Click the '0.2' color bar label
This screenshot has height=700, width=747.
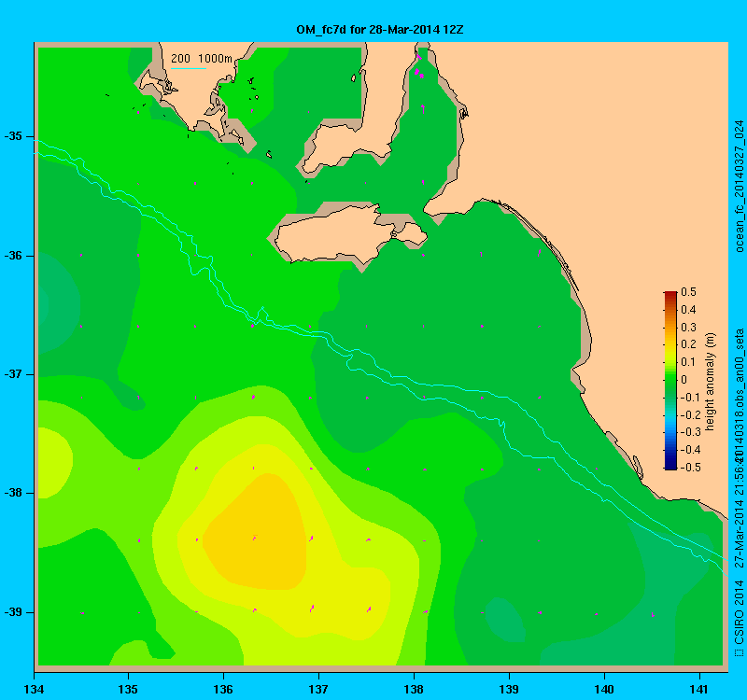point(688,344)
